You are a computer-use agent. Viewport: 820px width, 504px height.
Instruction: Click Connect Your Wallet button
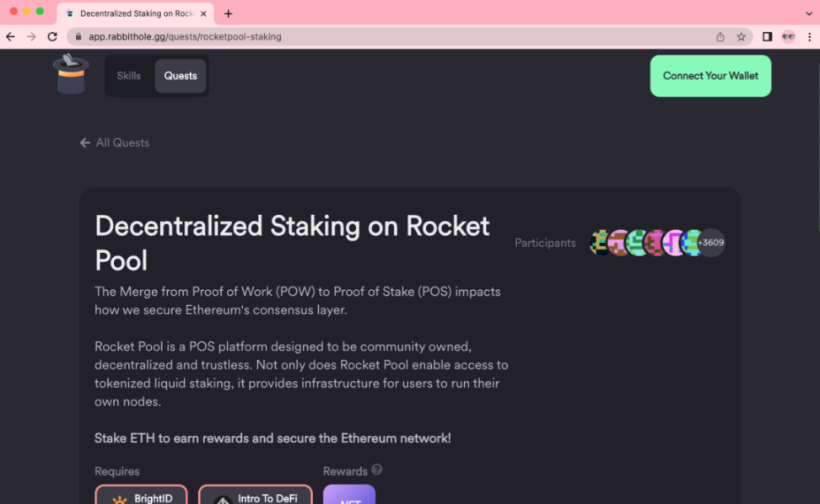[710, 76]
